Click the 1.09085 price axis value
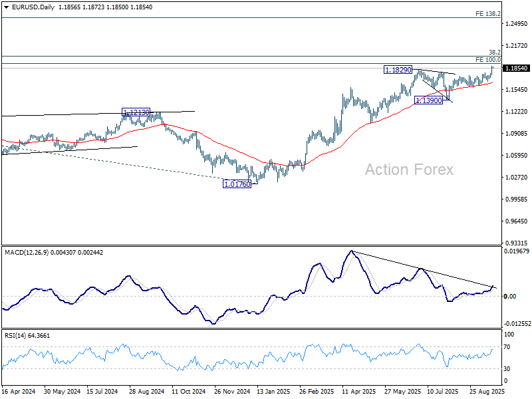 click(x=517, y=134)
